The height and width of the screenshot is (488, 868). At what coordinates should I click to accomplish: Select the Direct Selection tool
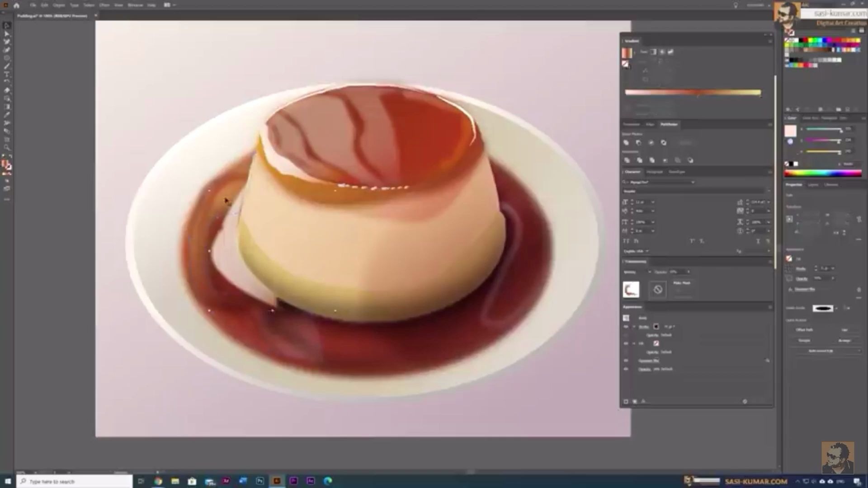[x=7, y=34]
